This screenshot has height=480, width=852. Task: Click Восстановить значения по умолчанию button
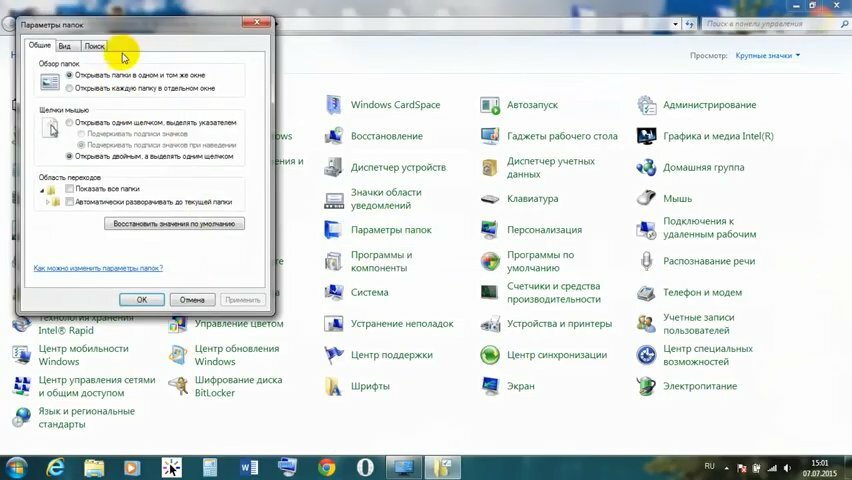tap(174, 223)
